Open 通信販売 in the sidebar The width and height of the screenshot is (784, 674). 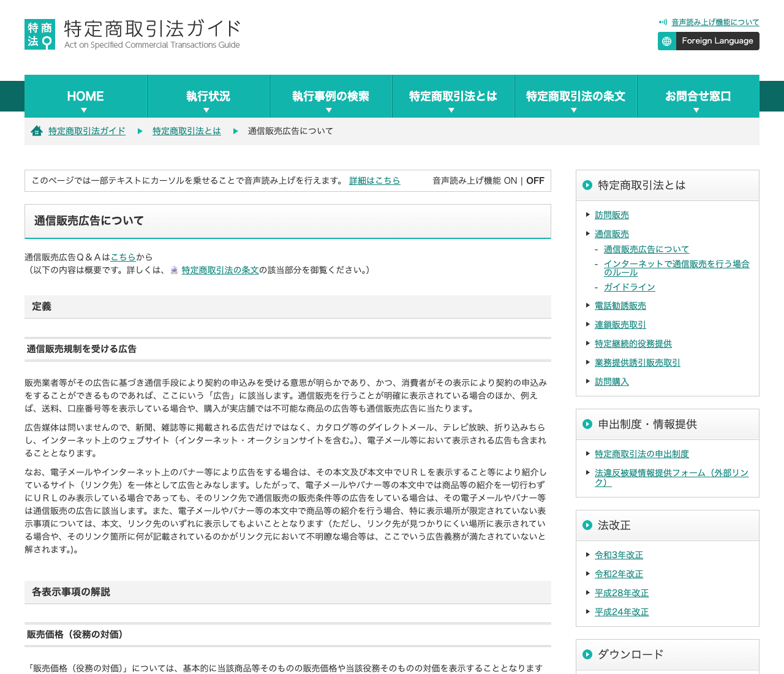pos(612,234)
